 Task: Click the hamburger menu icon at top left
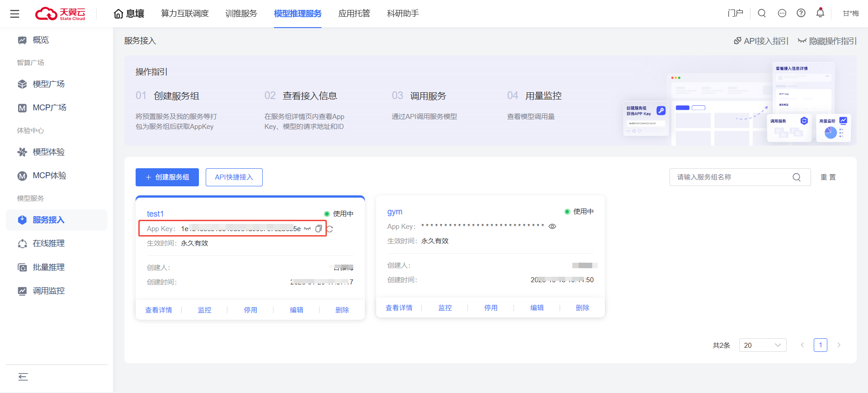pyautogui.click(x=14, y=14)
